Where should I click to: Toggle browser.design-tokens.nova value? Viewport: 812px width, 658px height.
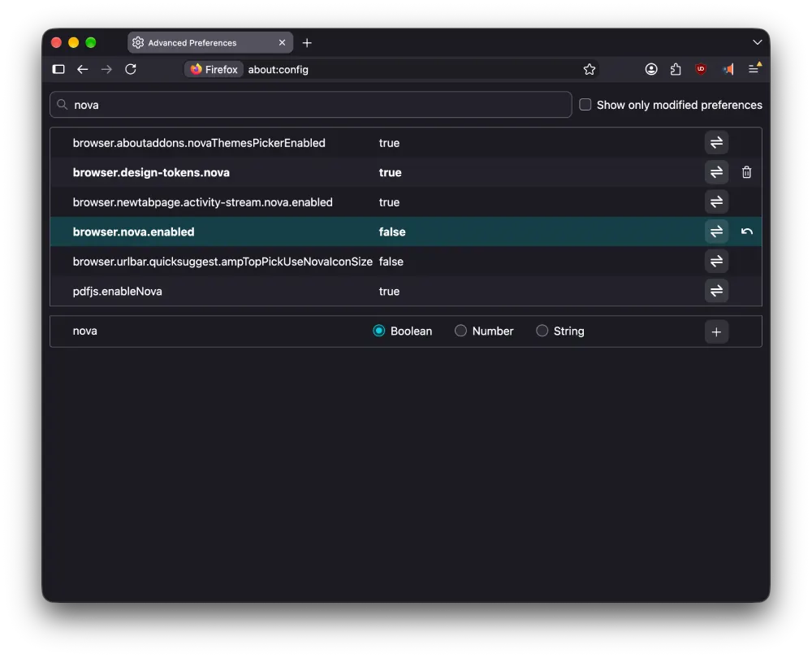click(x=716, y=172)
